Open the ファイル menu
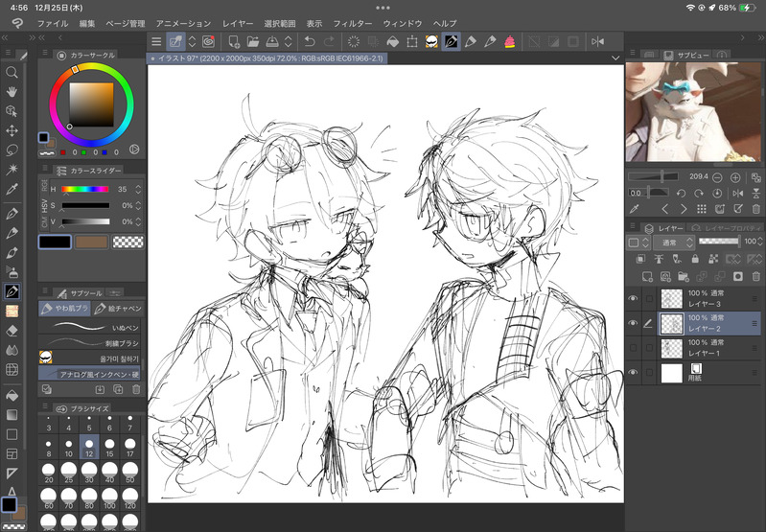Viewport: 766px width, 532px height. coord(53,23)
